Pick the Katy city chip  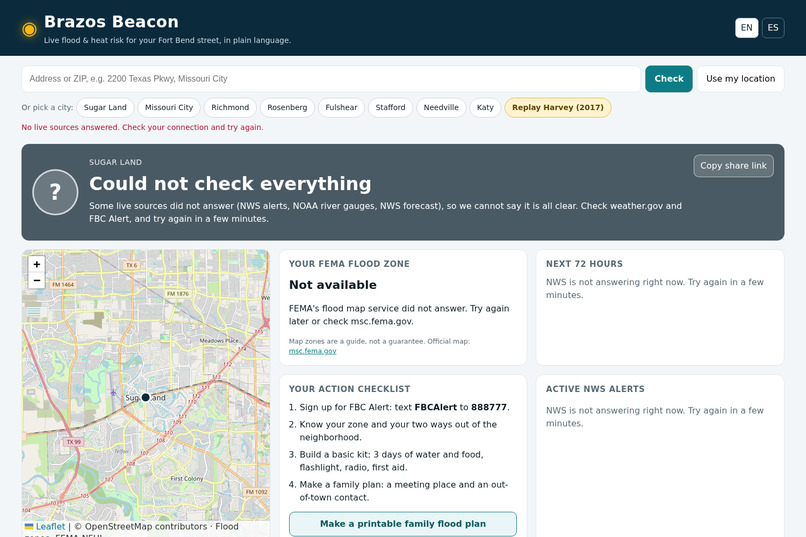coord(485,107)
